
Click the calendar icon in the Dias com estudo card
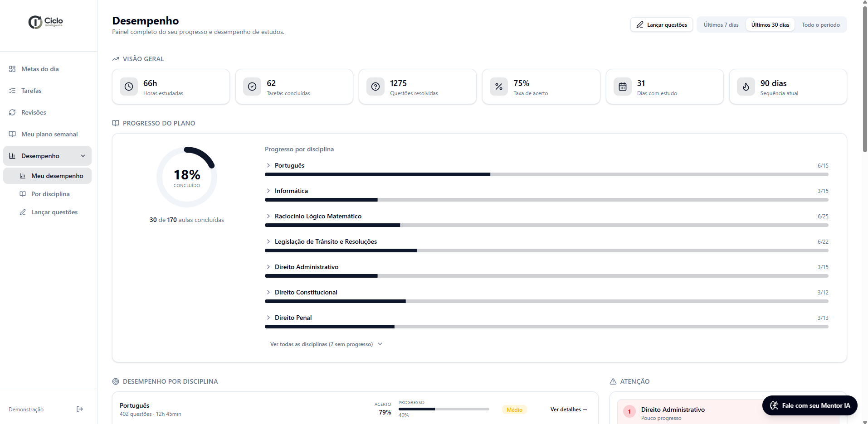click(x=623, y=87)
